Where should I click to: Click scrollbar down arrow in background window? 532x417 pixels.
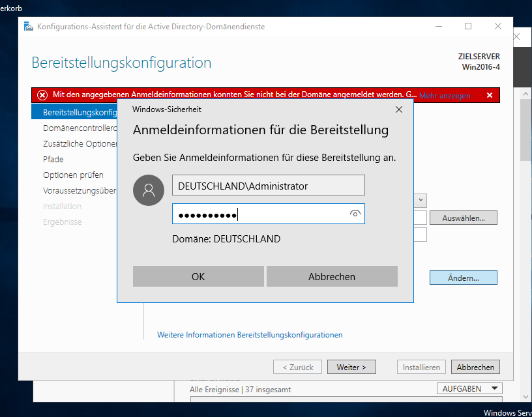[x=525, y=396]
